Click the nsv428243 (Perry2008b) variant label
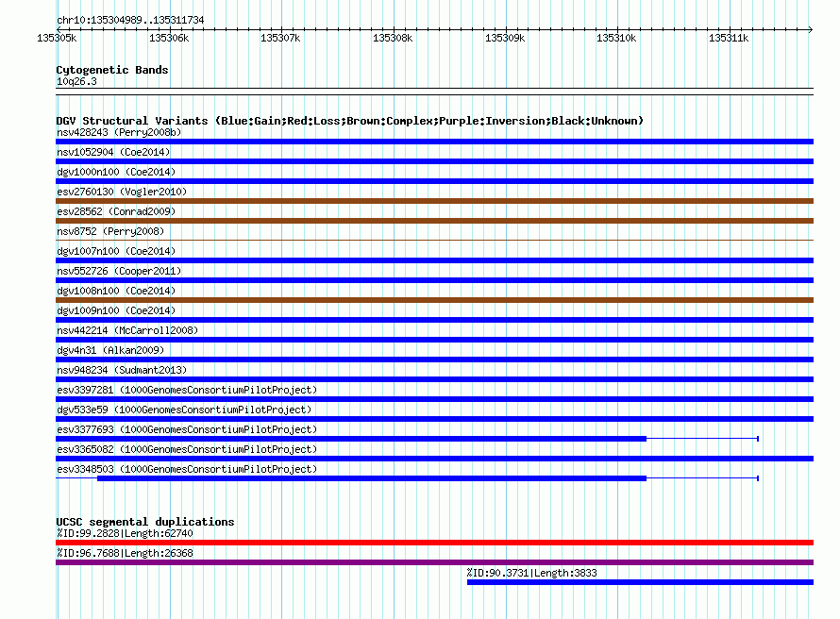The width and height of the screenshot is (840, 619). (119, 132)
